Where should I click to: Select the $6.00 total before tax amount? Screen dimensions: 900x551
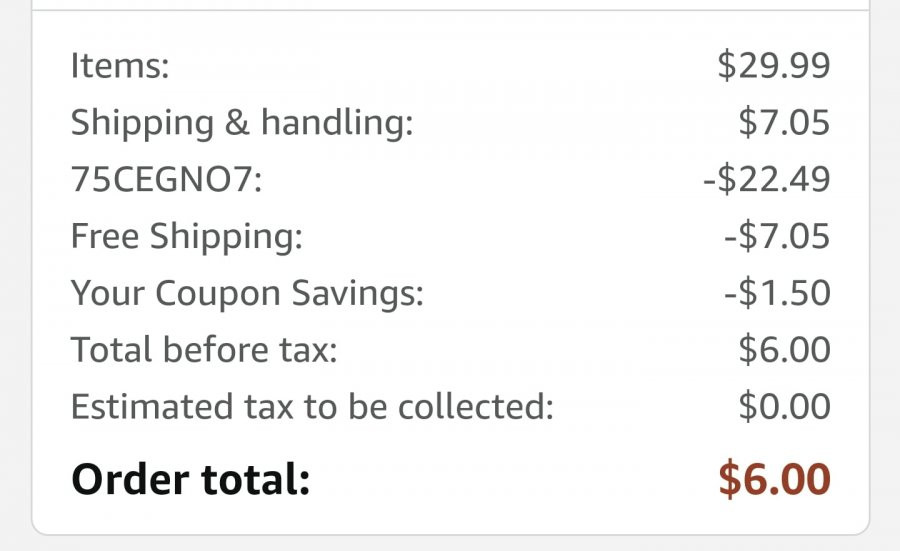tap(784, 349)
